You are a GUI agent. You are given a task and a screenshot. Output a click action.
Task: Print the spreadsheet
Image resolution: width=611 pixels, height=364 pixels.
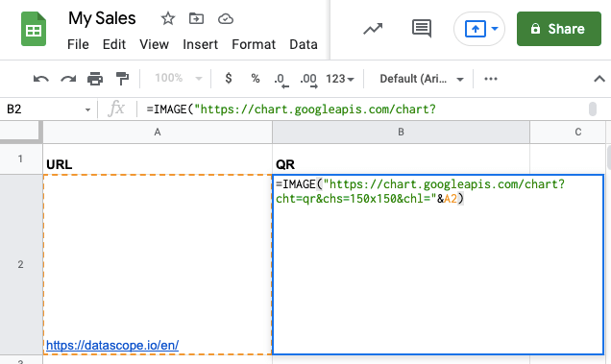(95, 79)
